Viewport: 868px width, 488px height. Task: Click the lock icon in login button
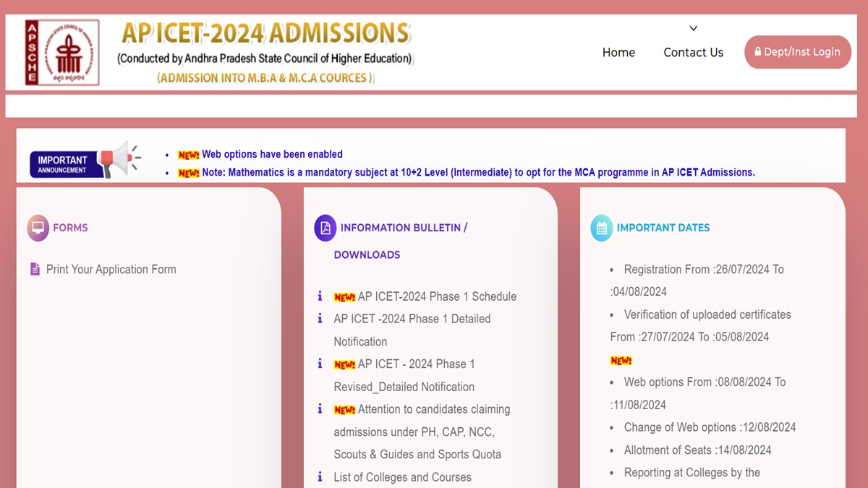pos(758,52)
